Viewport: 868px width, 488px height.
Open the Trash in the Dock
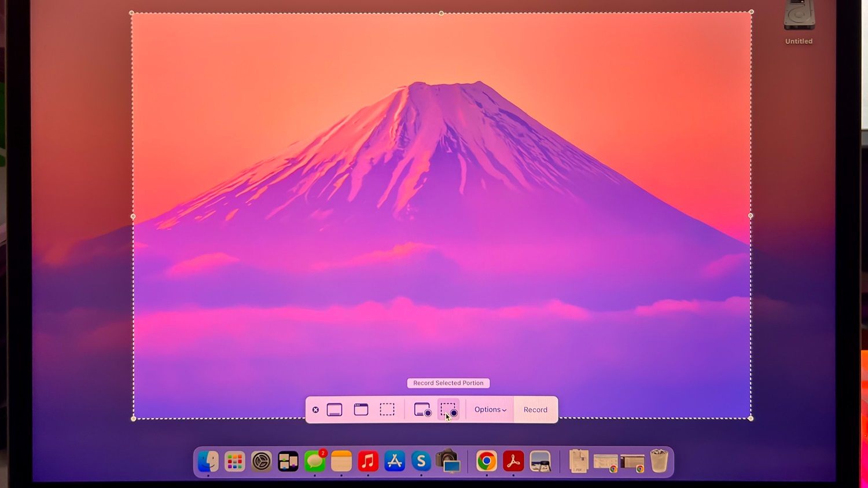(659, 461)
